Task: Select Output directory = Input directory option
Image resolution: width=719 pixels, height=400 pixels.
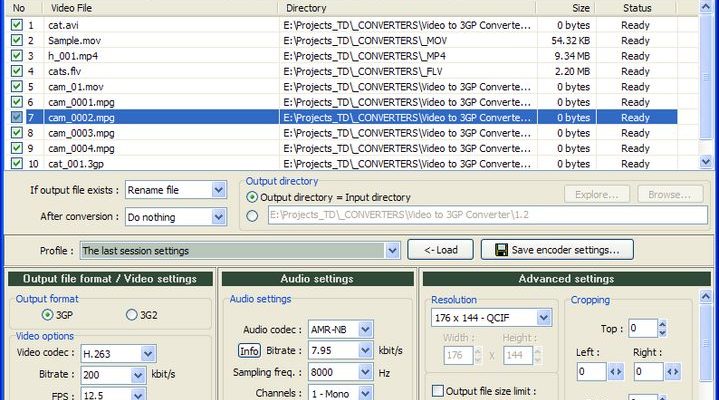Action: coord(252,197)
